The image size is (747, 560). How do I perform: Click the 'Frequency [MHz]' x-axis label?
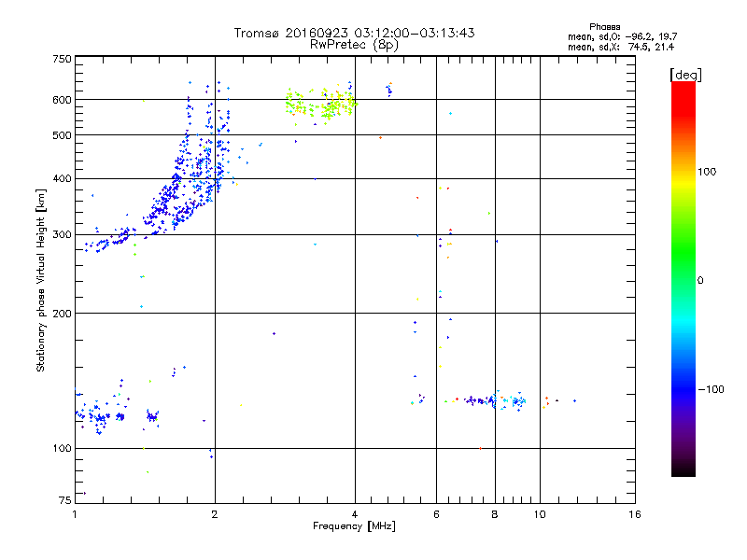pyautogui.click(x=354, y=526)
